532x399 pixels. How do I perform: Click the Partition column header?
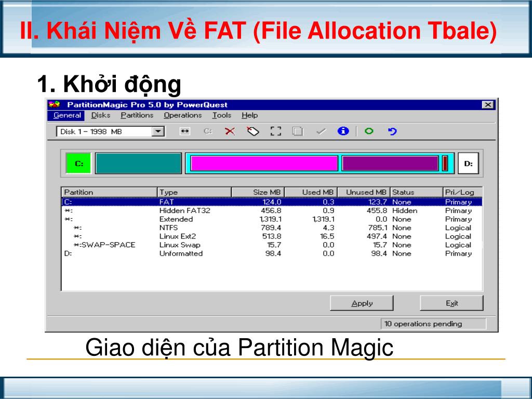(109, 192)
